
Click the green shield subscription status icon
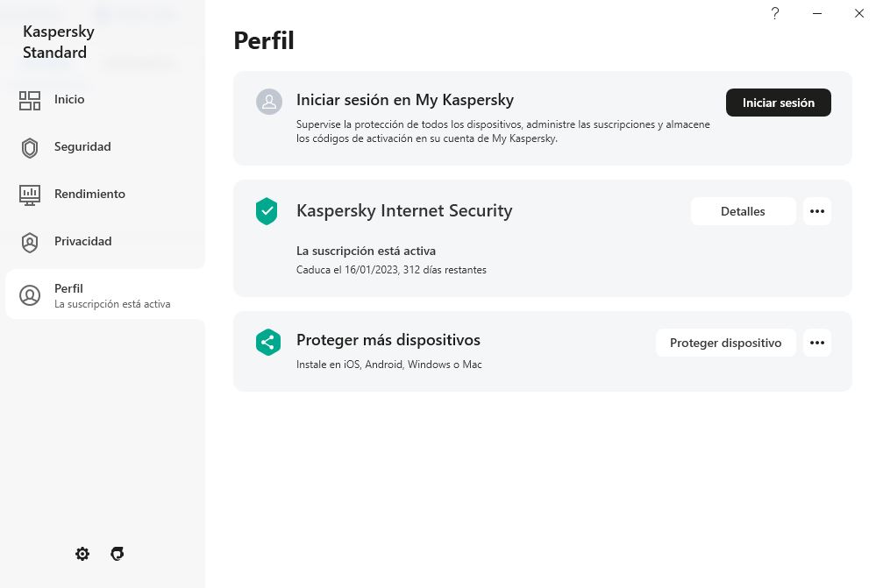click(x=267, y=211)
